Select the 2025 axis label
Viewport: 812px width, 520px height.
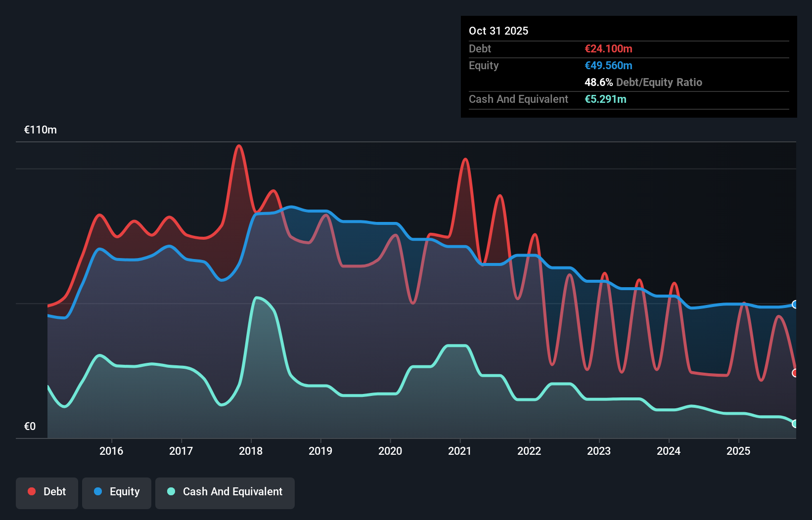[738, 451]
